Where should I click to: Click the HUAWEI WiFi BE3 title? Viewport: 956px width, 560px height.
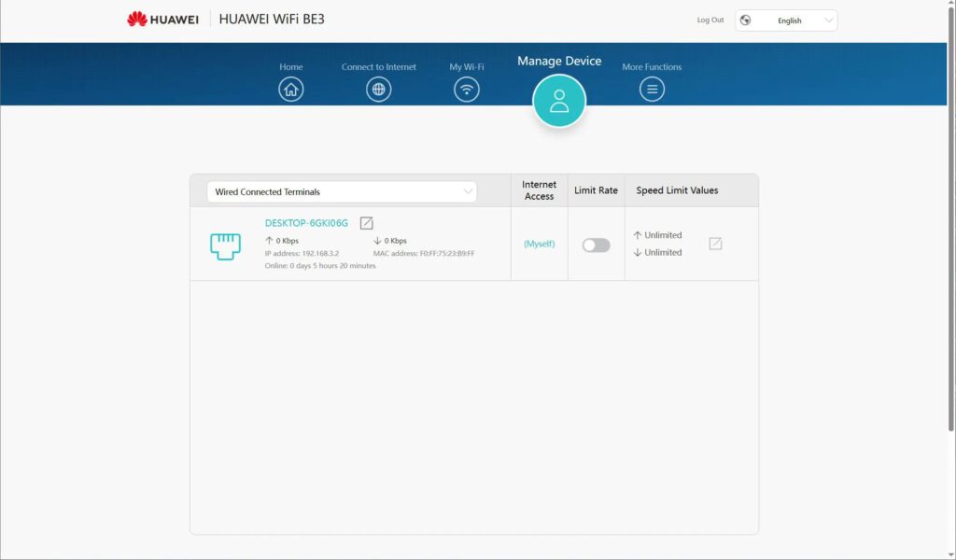pyautogui.click(x=272, y=19)
